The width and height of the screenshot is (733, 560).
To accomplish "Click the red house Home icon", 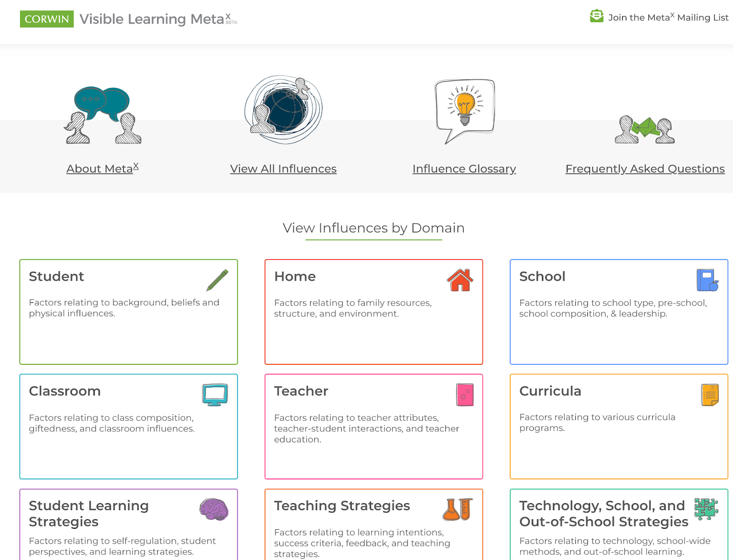I will tap(460, 280).
